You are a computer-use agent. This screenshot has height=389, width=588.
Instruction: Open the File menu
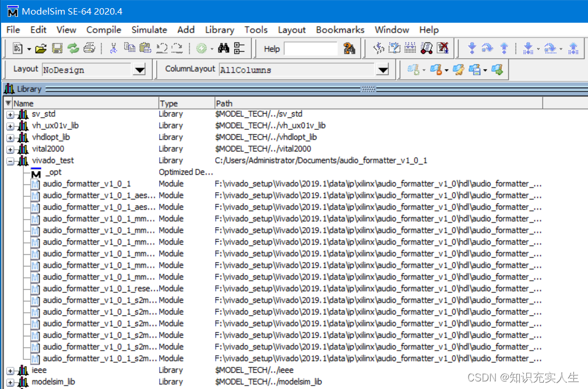tap(13, 30)
